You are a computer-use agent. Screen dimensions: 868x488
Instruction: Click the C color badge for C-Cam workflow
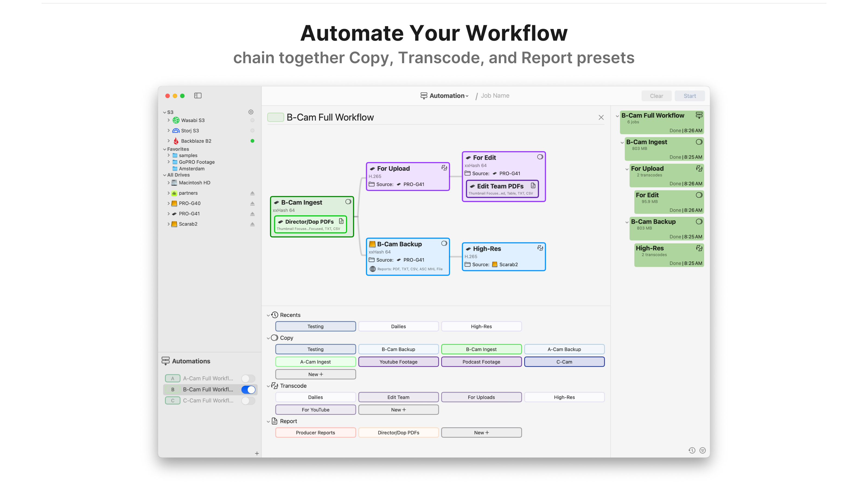tap(173, 401)
